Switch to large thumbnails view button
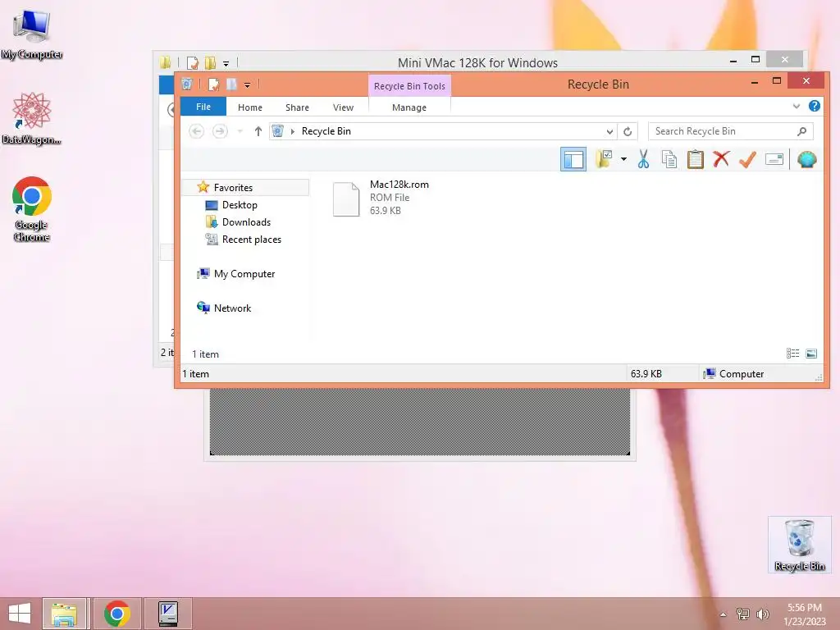This screenshot has width=840, height=630. 811,353
